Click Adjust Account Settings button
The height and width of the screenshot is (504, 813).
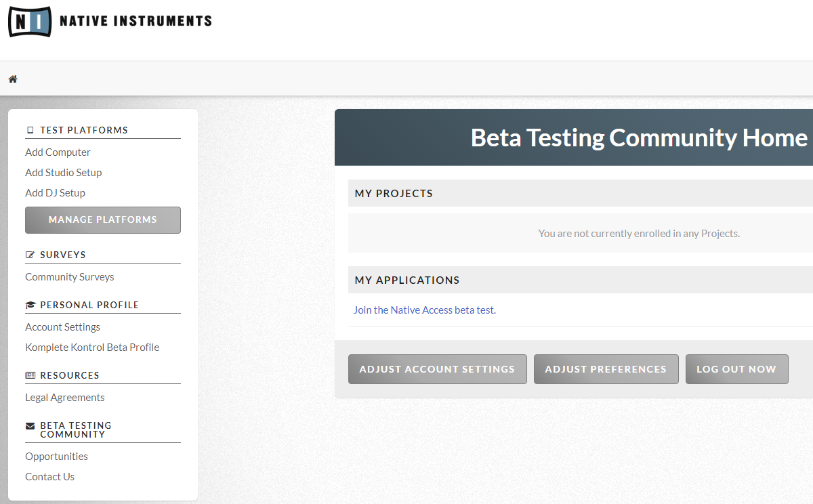[437, 369]
